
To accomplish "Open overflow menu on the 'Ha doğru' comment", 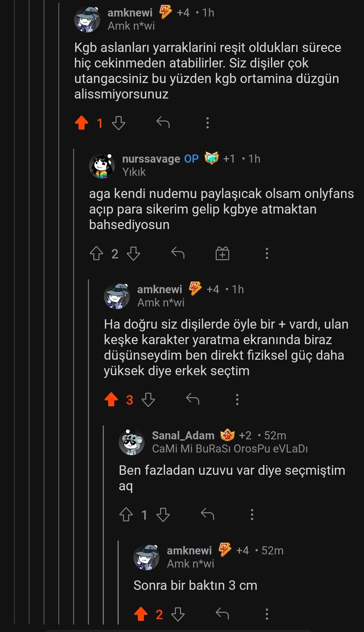I will (x=237, y=400).
